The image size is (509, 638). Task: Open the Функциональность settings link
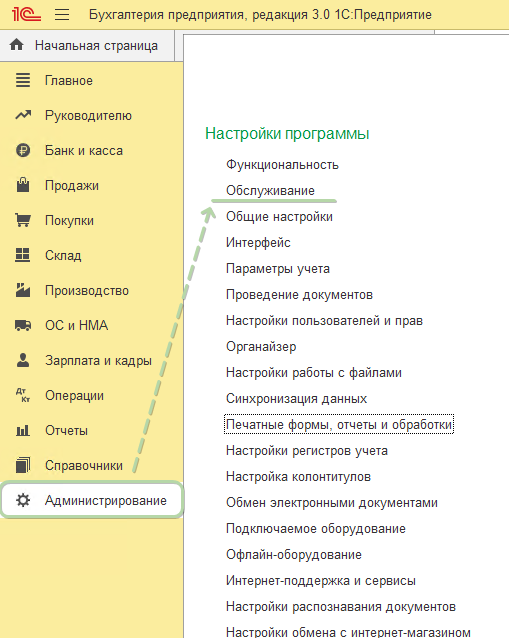[x=282, y=165]
